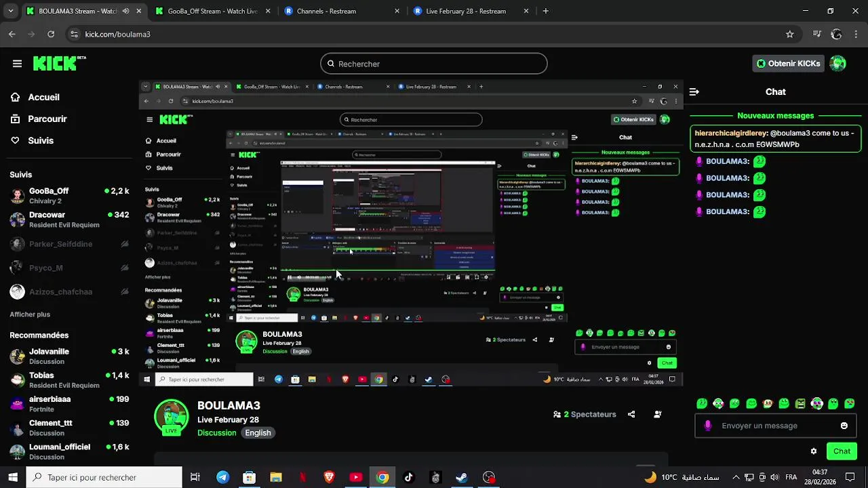Click the KICK logo
The height and width of the screenshot is (488, 868).
pyautogui.click(x=58, y=63)
